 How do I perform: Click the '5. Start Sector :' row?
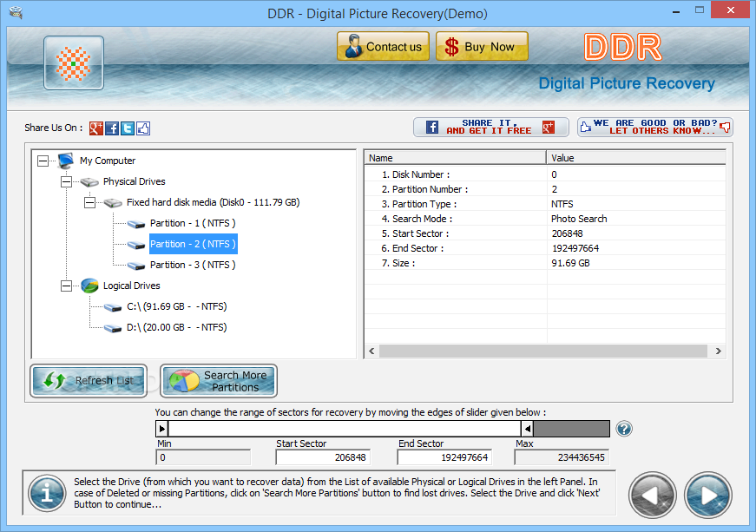pyautogui.click(x=545, y=233)
